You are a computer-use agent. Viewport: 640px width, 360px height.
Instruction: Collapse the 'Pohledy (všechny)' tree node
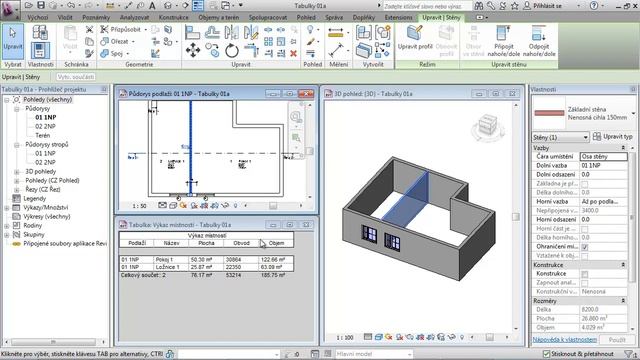(x=7, y=100)
